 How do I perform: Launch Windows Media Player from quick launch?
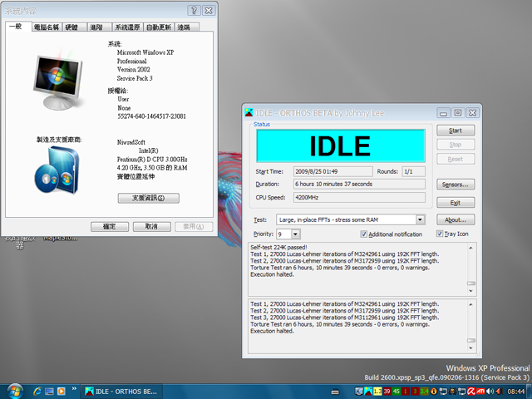61,392
